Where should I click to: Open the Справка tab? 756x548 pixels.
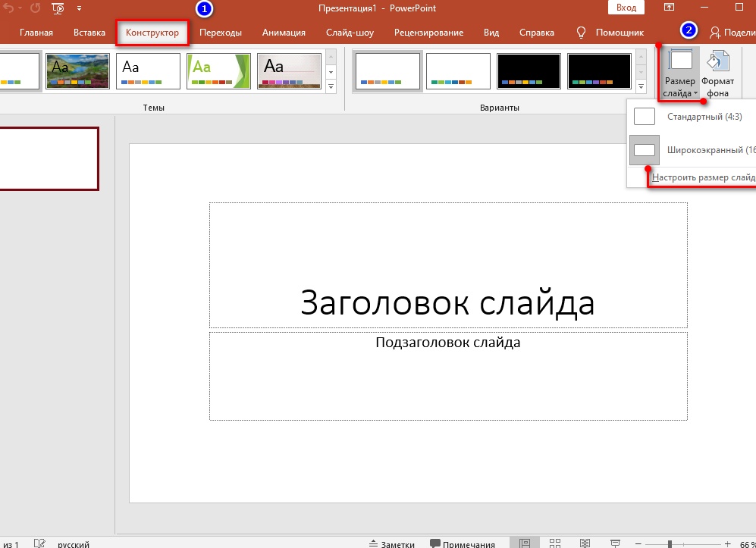[x=537, y=33]
